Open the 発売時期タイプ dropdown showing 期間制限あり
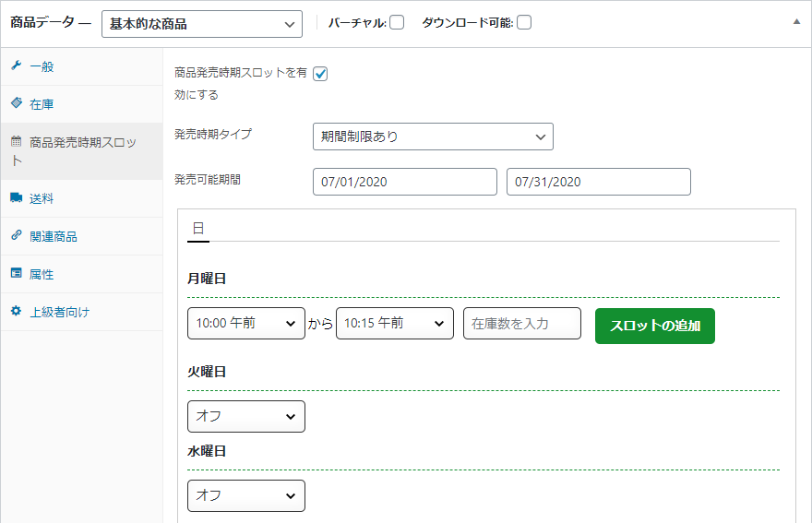This screenshot has height=523, width=812. pos(433,137)
